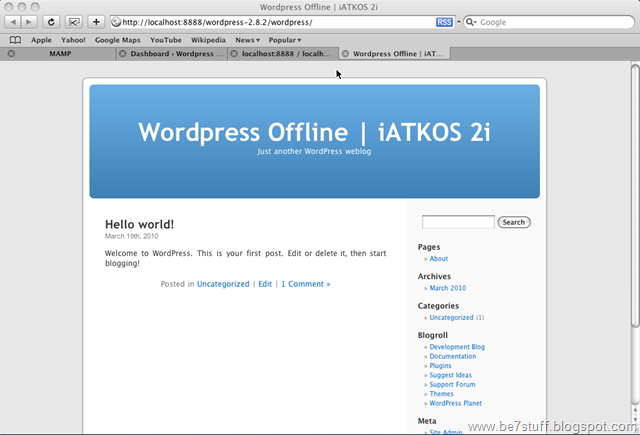Screen dimensions: 640x435
Task: Open the Themes blogroll link
Action: tap(441, 394)
